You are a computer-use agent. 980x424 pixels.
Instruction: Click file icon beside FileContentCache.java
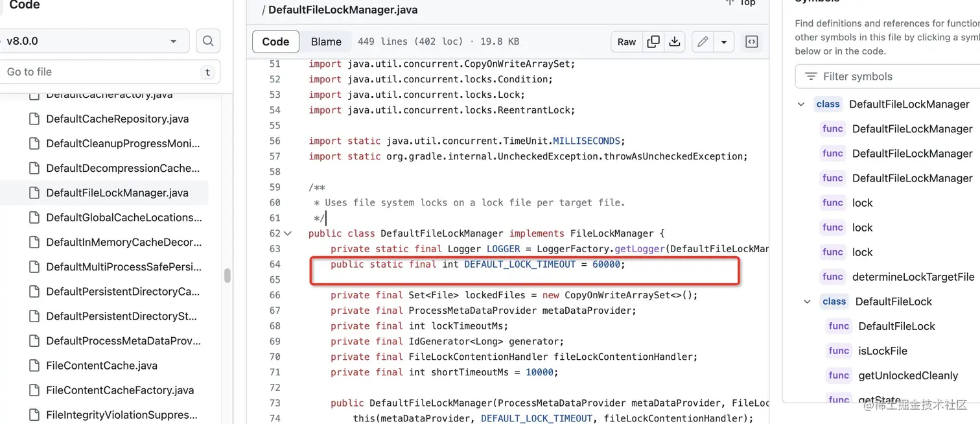(34, 365)
